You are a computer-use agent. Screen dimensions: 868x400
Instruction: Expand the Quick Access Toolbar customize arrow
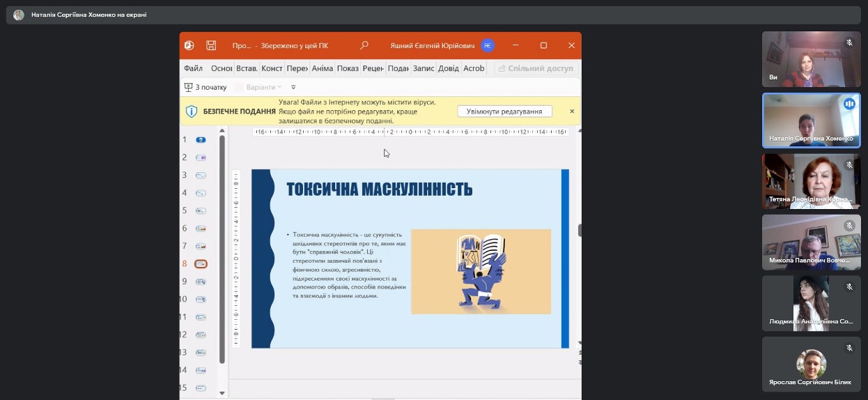[293, 87]
